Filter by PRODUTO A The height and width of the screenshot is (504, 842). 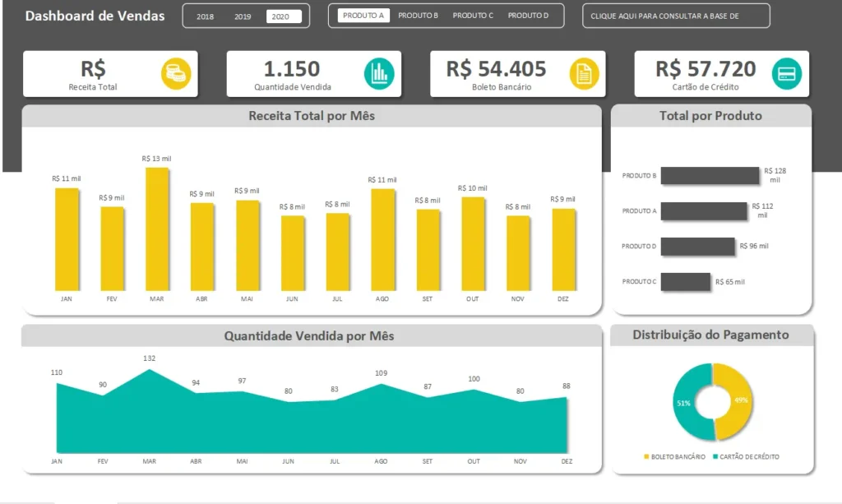pos(363,16)
